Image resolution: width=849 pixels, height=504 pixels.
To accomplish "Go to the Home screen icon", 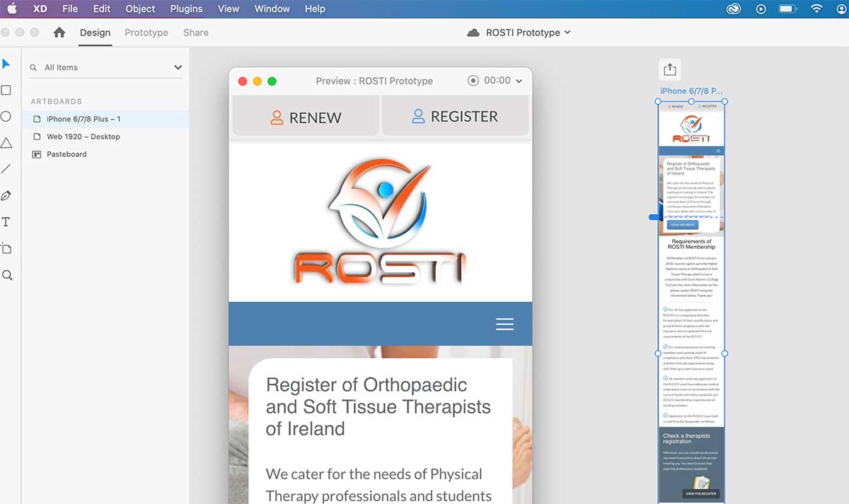I will click(x=59, y=33).
